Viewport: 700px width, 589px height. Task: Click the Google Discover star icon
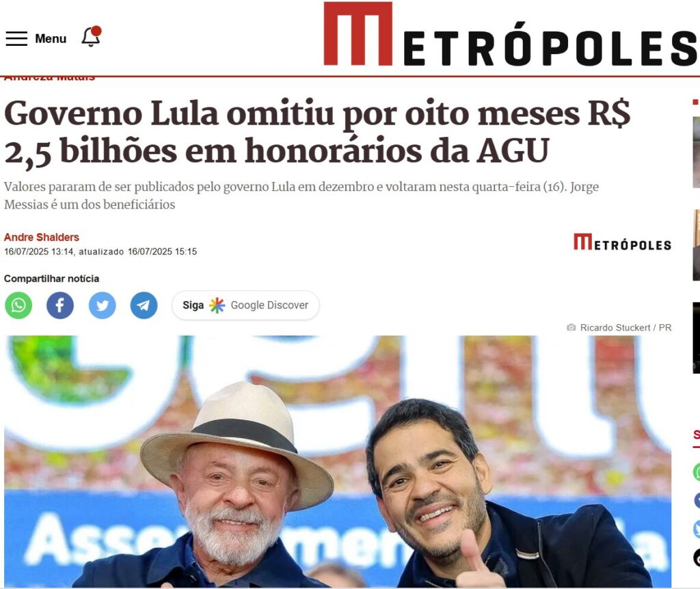tap(217, 305)
